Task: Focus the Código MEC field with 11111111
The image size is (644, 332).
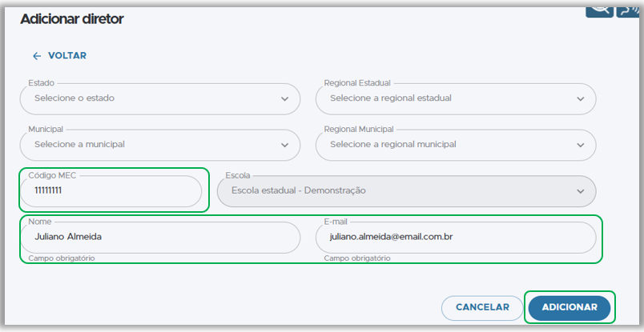Action: [111, 191]
